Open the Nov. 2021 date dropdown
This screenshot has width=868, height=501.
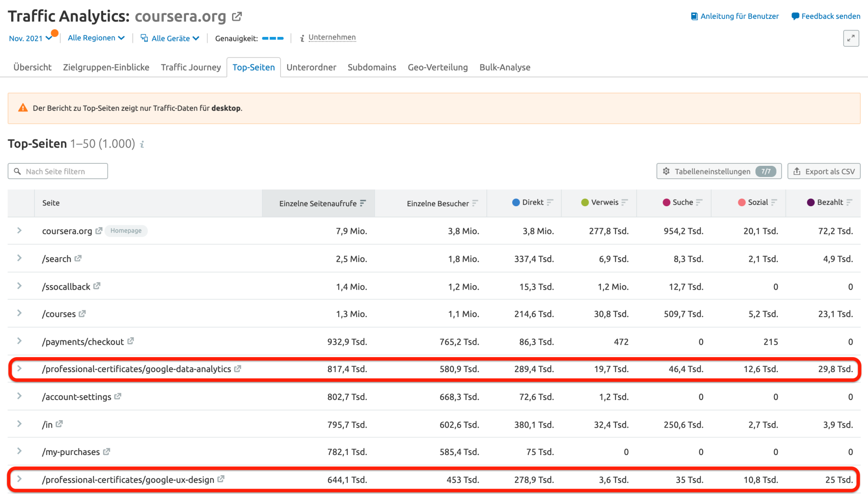(x=31, y=38)
